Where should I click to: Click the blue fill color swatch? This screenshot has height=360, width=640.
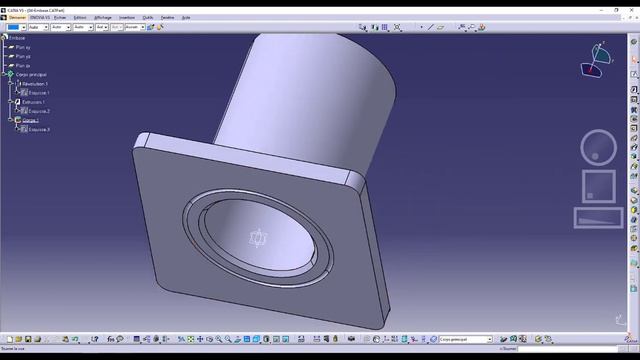13,27
